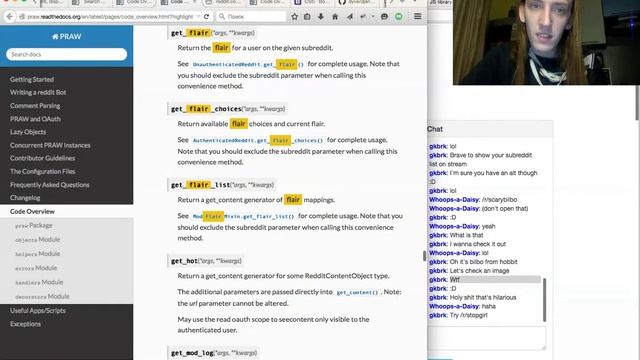This screenshot has height=360, width=640.
Task: Click the green round extension icon
Action: tap(399, 17)
